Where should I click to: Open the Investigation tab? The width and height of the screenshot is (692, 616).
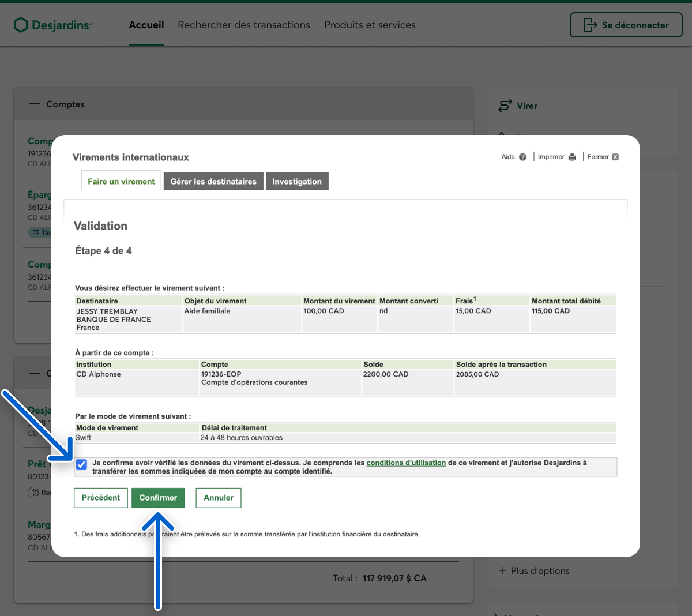pos(297,181)
